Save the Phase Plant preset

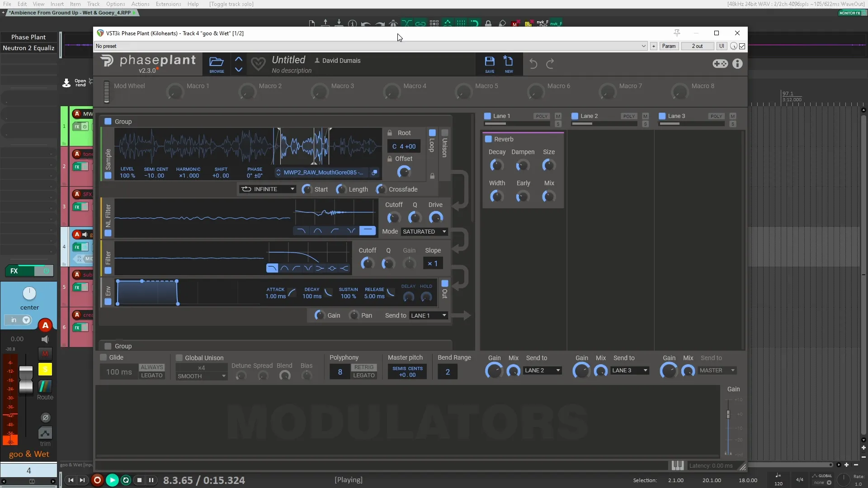tap(490, 64)
